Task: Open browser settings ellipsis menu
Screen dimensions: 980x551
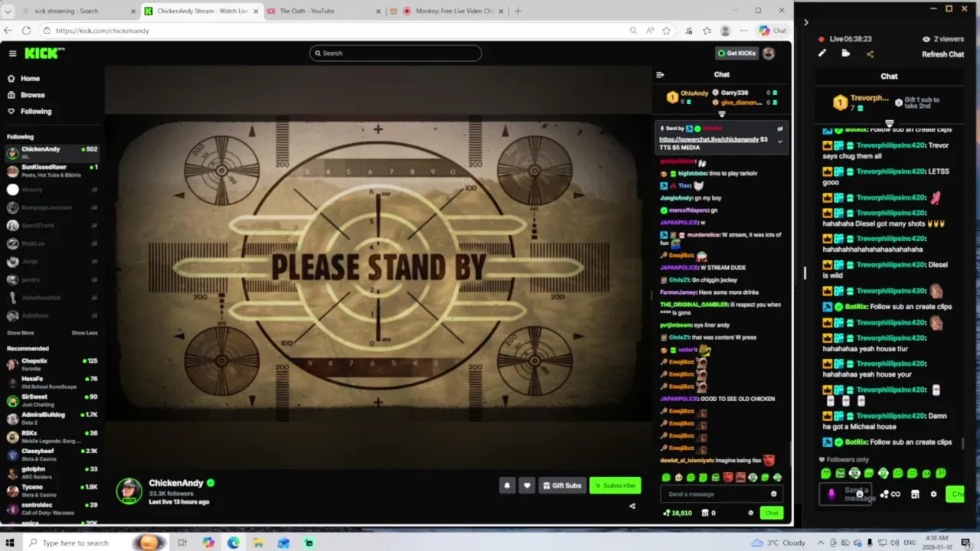Action: point(743,31)
